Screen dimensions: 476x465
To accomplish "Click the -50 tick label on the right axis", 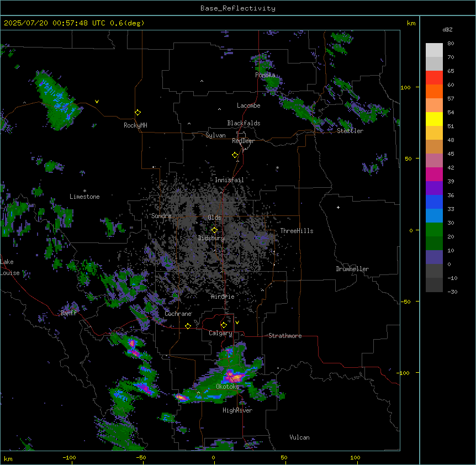I will click(405, 302).
